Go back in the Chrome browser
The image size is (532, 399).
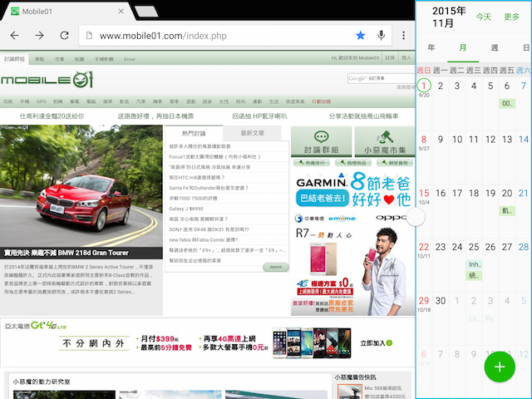coord(15,35)
